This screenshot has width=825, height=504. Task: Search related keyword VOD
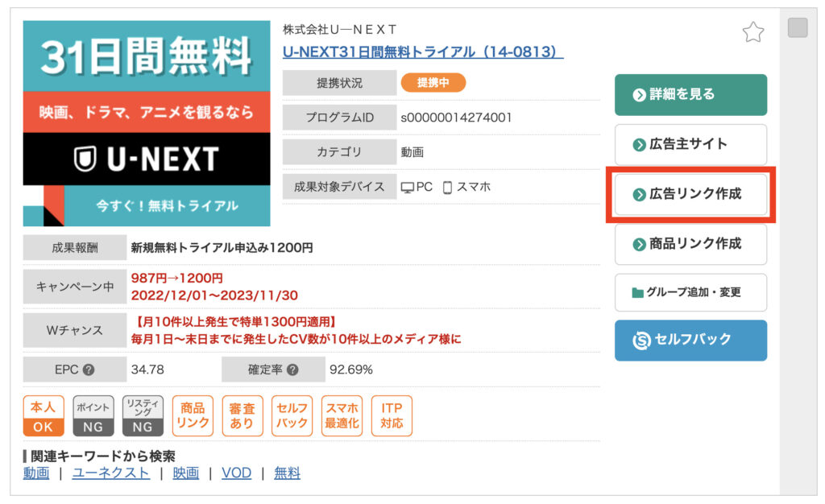(x=236, y=473)
